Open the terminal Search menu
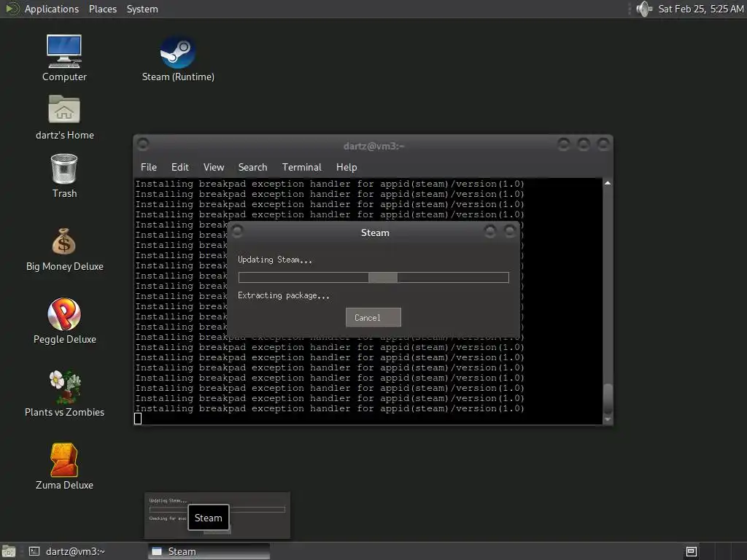The width and height of the screenshot is (747, 560). point(252,167)
